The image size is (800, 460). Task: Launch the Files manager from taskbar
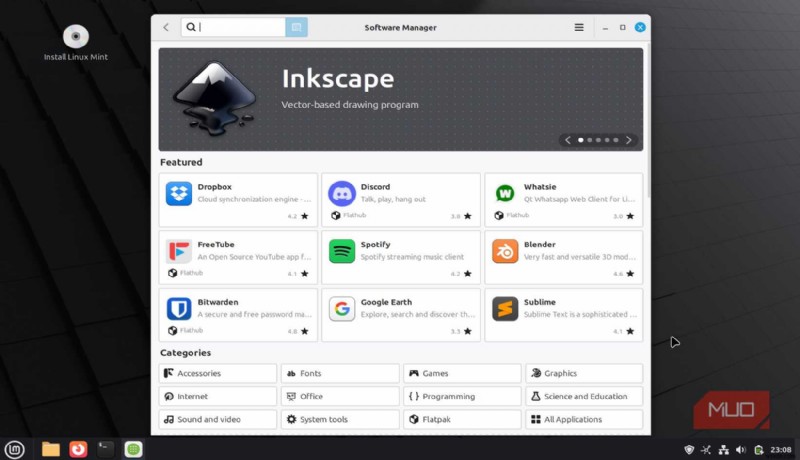pyautogui.click(x=51, y=449)
